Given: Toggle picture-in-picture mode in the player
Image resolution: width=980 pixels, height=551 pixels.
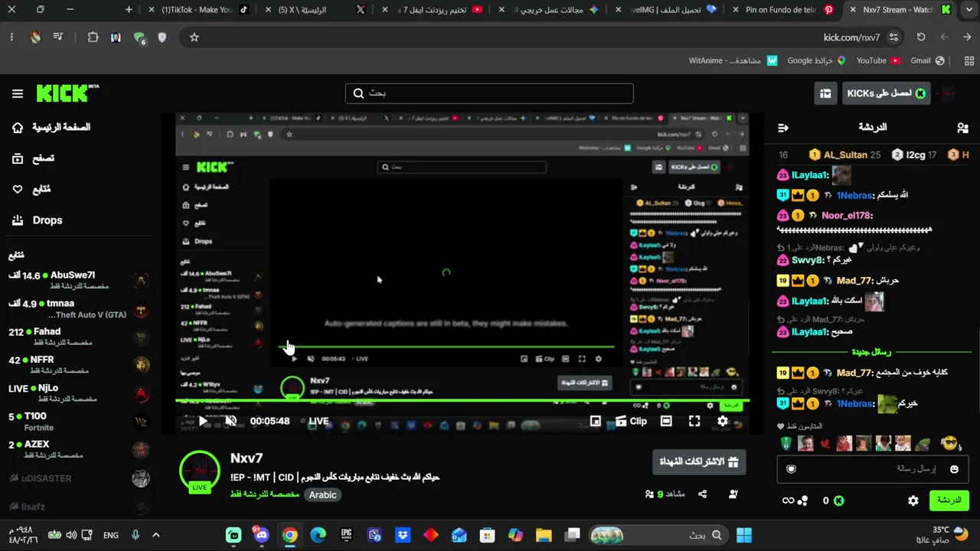Looking at the screenshot, I should (596, 421).
